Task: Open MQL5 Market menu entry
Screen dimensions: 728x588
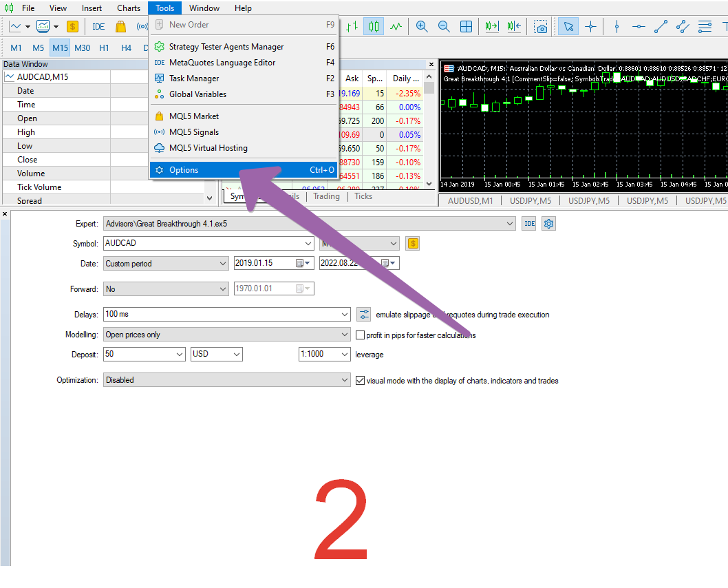Action: tap(244, 116)
